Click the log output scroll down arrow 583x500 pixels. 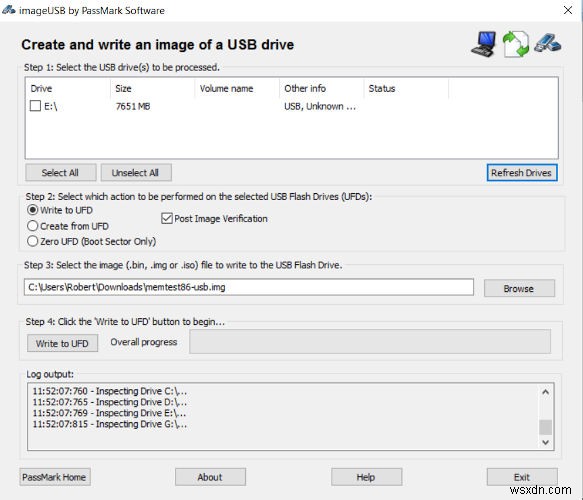pyautogui.click(x=545, y=442)
